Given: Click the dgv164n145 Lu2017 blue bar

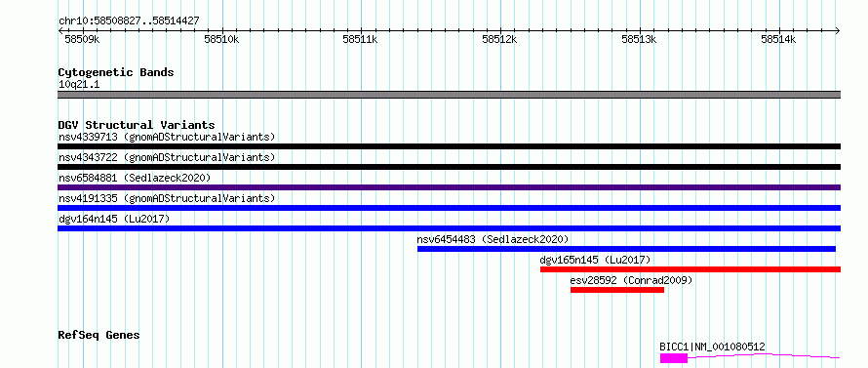Looking at the screenshot, I should (x=449, y=228).
